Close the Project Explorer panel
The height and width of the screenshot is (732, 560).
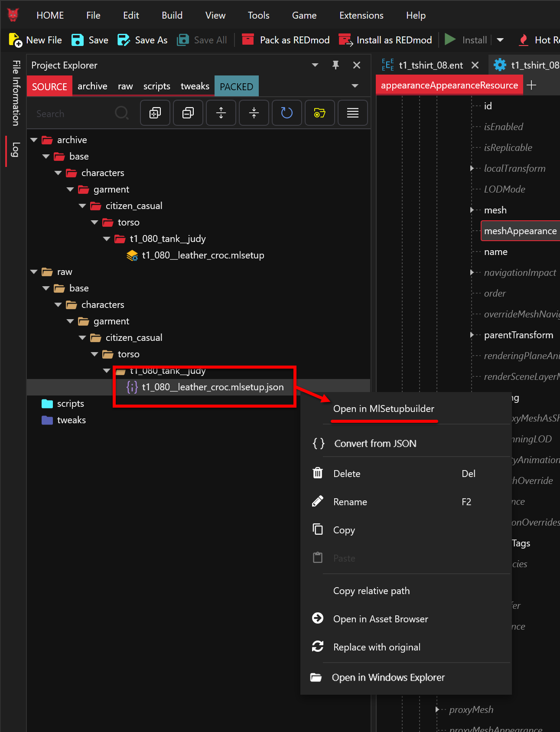(x=357, y=65)
